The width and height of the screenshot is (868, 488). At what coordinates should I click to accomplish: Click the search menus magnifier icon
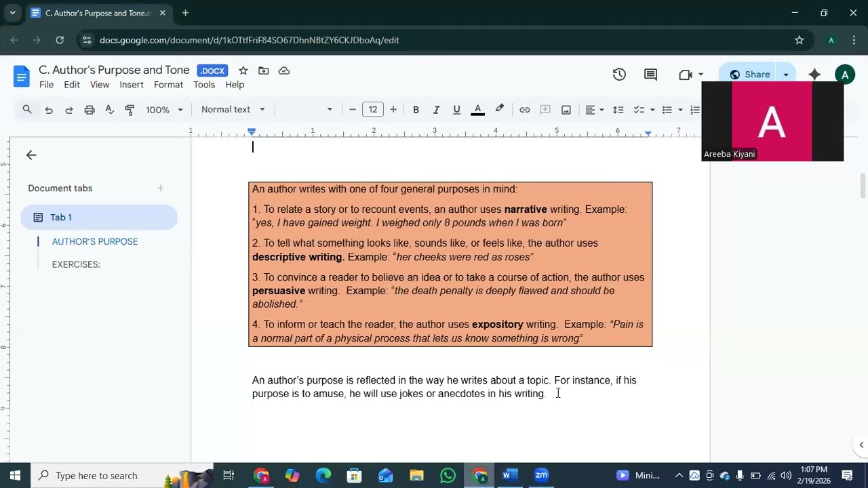(27, 109)
